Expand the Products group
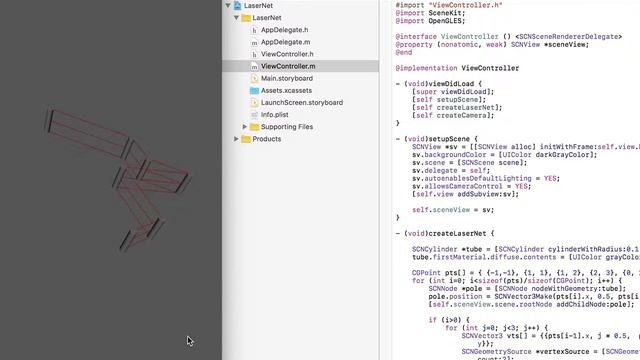The width and height of the screenshot is (640, 360). 236,139
